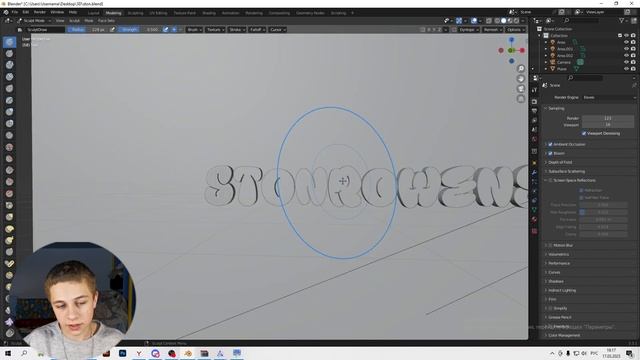The image size is (640, 360).
Task: Open the Render properties tab icon
Action: (534, 101)
